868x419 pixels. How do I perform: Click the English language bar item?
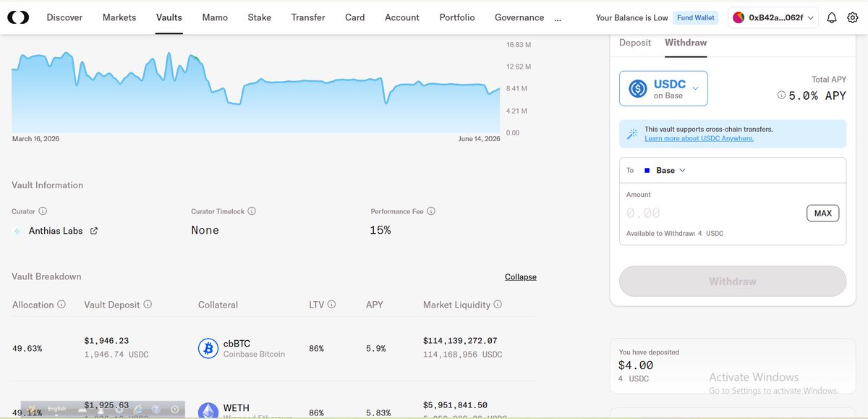[56, 409]
